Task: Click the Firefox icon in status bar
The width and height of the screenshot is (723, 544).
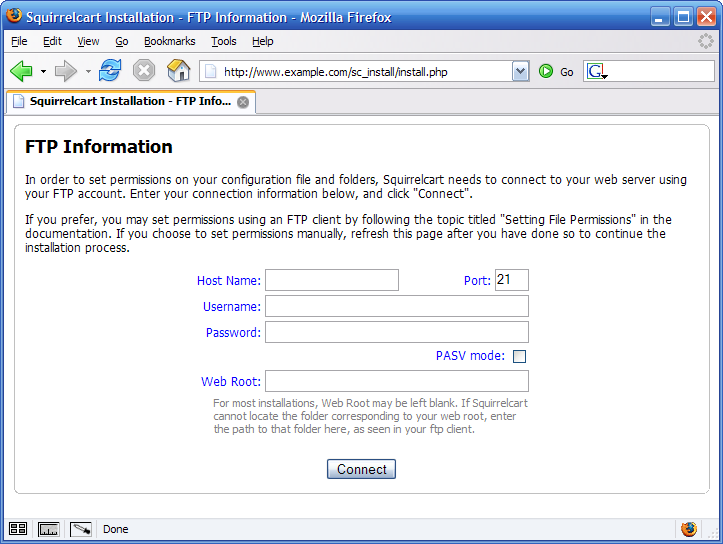Action: click(x=689, y=529)
